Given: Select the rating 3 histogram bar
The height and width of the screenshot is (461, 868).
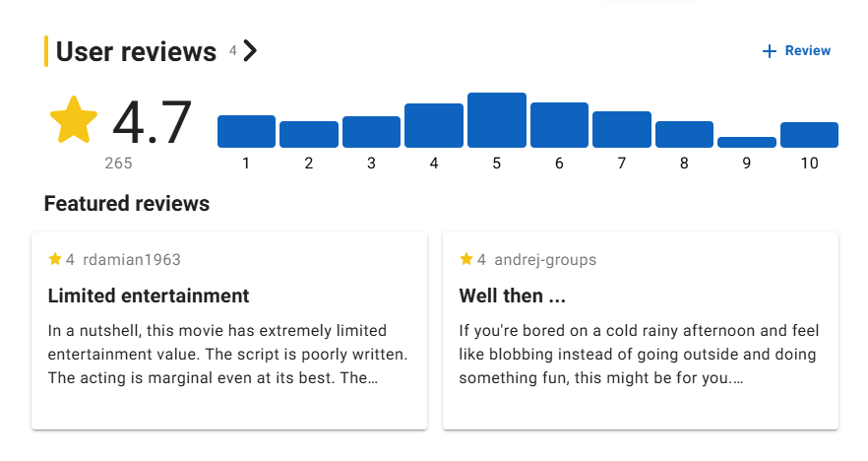Looking at the screenshot, I should (x=371, y=132).
